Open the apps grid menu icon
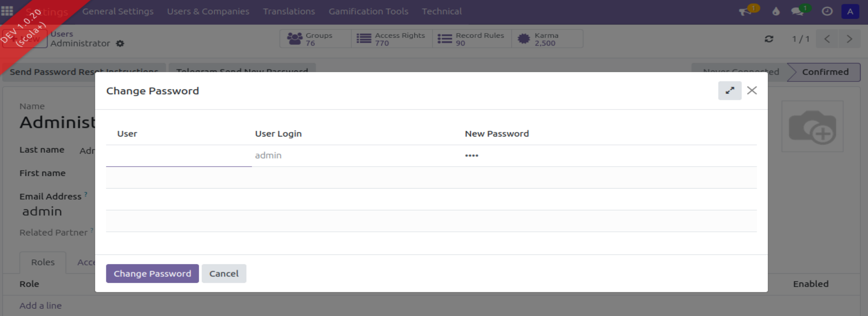Viewport: 868px width, 316px height. [x=7, y=11]
